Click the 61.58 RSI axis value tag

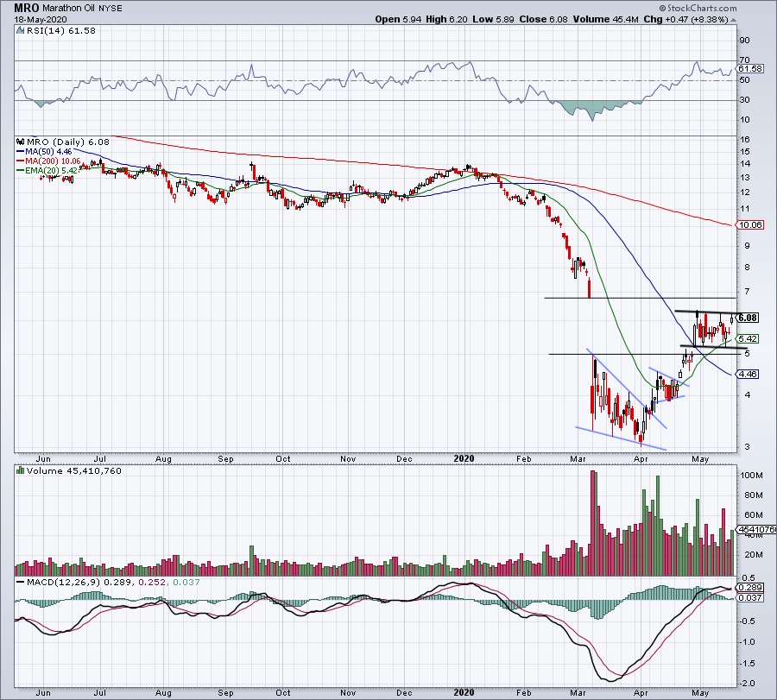click(749, 69)
